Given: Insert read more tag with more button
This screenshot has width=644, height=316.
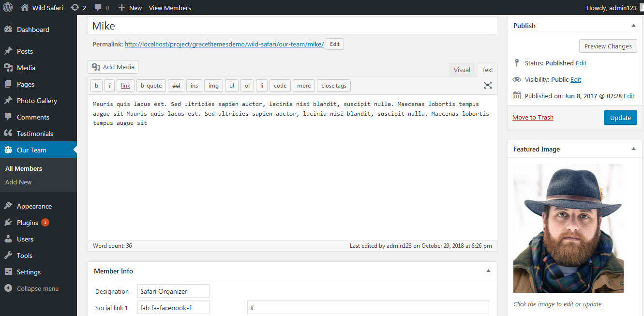Looking at the screenshot, I should 304,86.
